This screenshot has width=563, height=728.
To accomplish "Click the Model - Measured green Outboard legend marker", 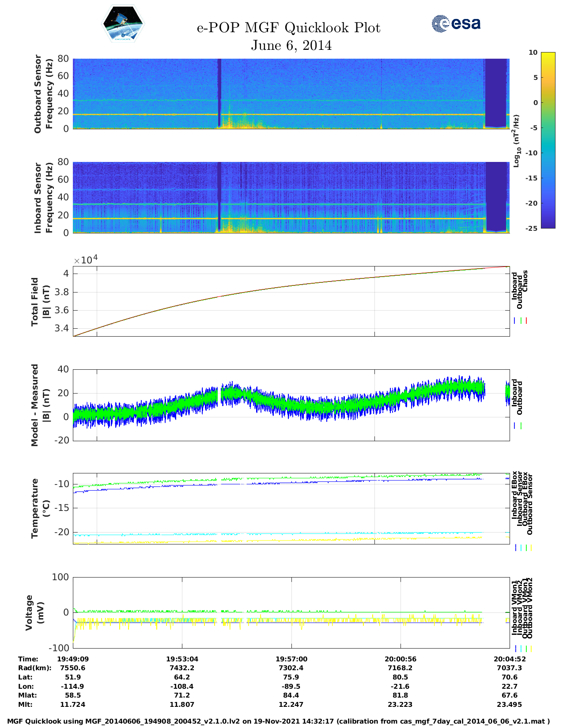I will tap(521, 426).
